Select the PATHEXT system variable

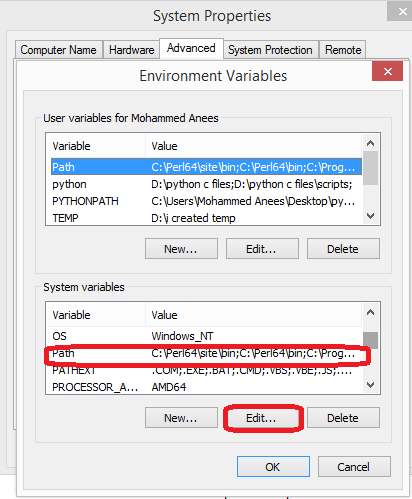[204, 370]
